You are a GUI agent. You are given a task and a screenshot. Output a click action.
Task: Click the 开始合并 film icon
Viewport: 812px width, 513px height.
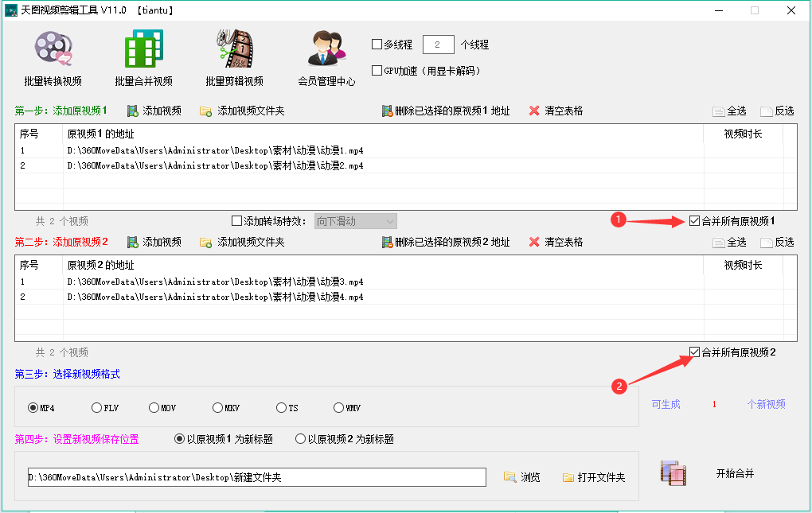673,473
